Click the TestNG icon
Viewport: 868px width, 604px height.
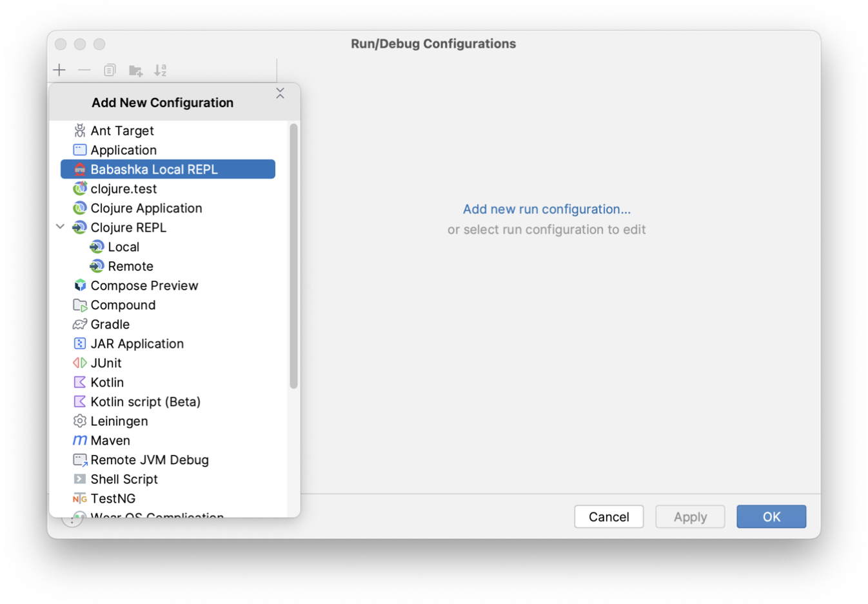coord(79,498)
